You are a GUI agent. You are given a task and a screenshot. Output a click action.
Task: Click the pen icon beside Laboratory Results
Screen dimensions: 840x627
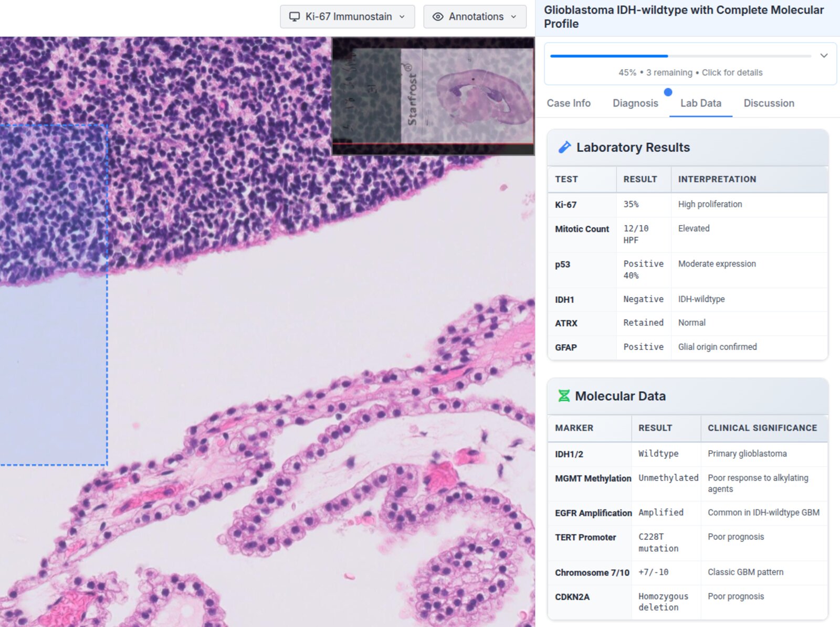(566, 147)
